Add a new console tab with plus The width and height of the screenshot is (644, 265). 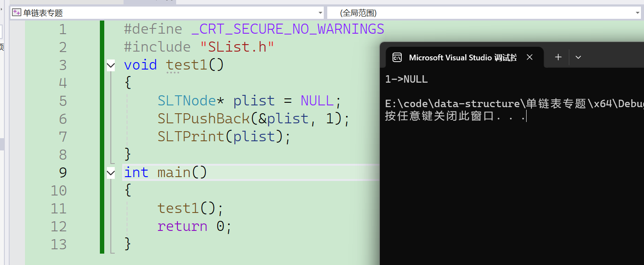pyautogui.click(x=558, y=57)
